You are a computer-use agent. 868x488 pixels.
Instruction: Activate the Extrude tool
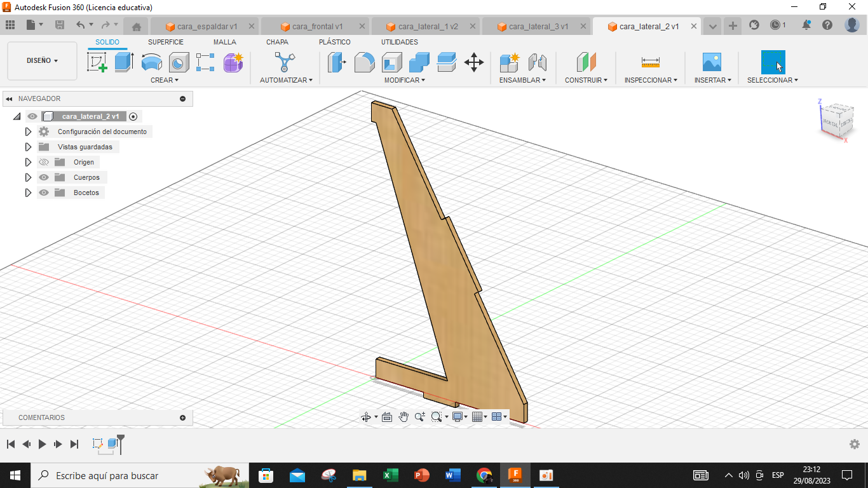pos(123,62)
